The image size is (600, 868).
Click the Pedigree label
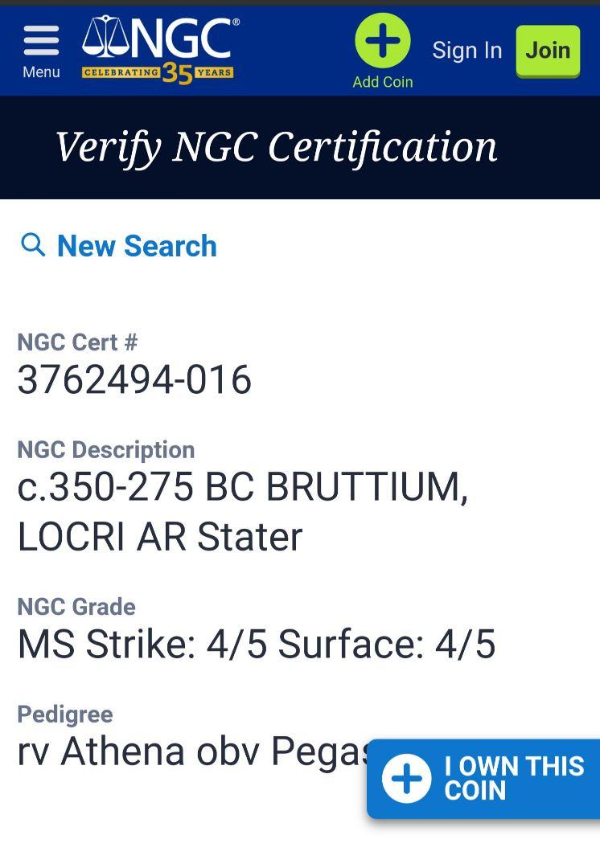coord(65,714)
